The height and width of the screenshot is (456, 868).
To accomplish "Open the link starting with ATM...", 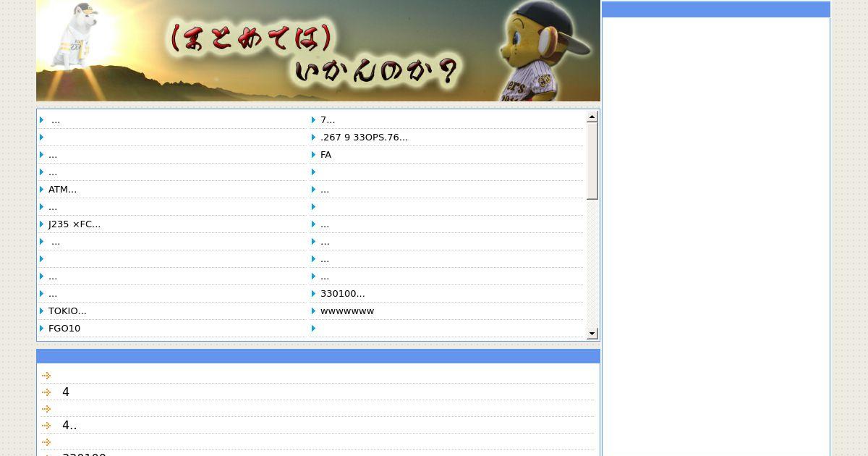I will (x=62, y=190).
